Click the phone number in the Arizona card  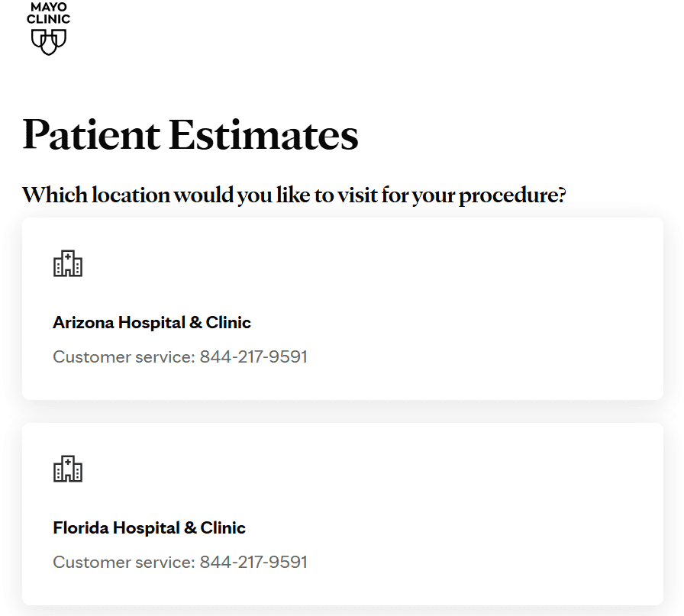(253, 356)
